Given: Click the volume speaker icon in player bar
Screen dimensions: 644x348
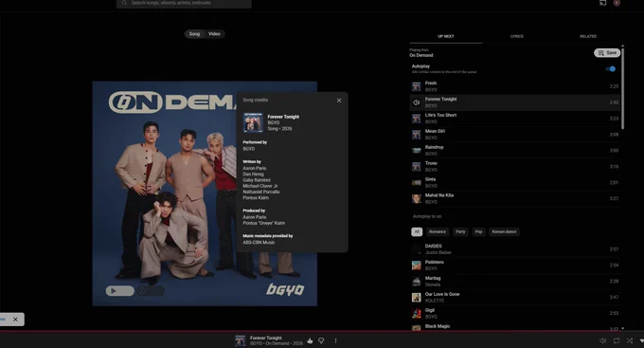Looking at the screenshot, I should [602, 340].
